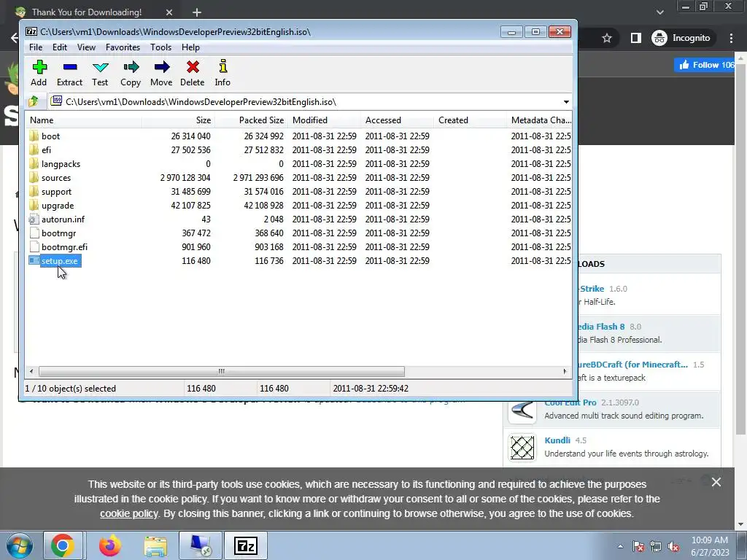Switch to Chrome in the taskbar

pyautogui.click(x=63, y=545)
